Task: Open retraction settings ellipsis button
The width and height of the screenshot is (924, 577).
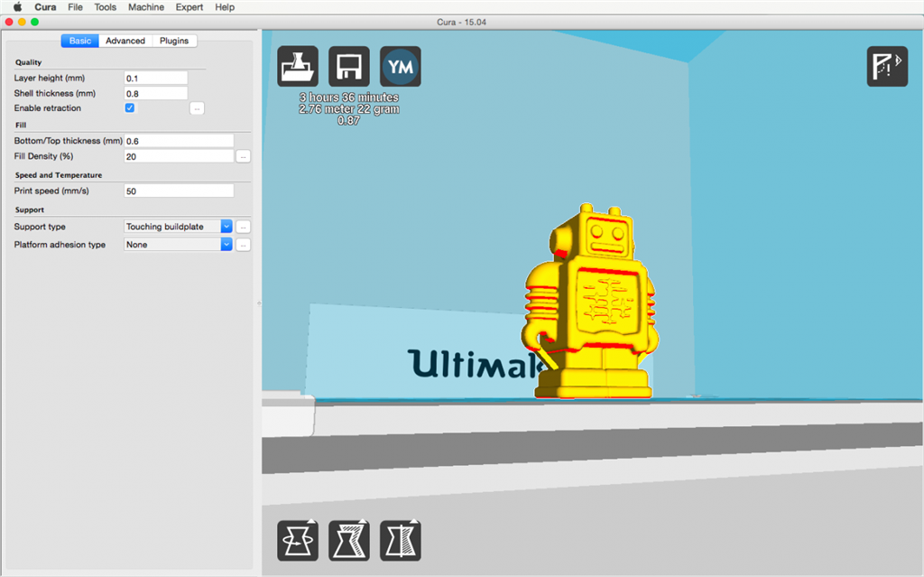Action: [197, 108]
